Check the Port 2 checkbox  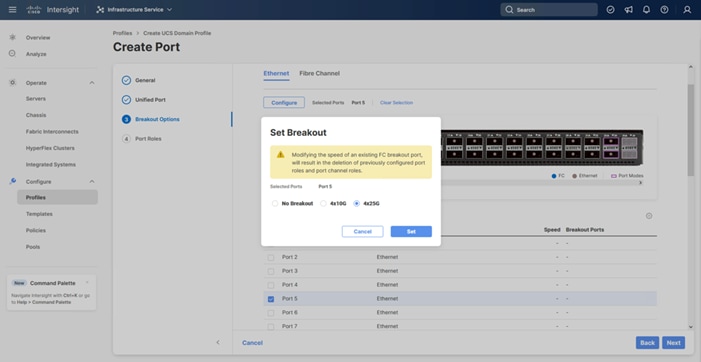(x=271, y=257)
